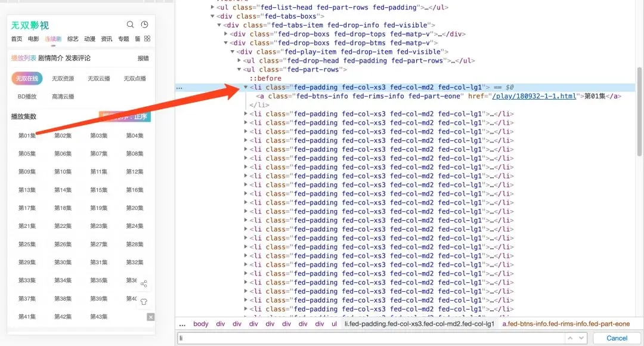Open the 剧情简介 tab
644x346 pixels.
(x=51, y=58)
